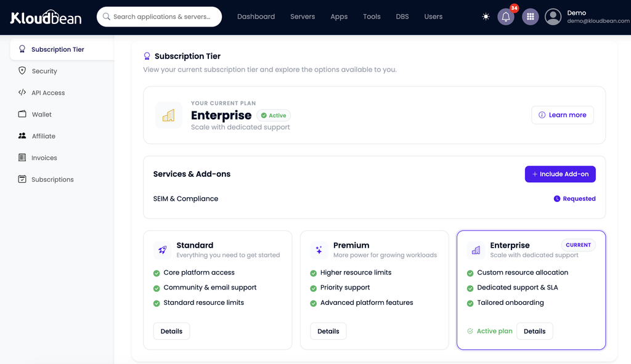Viewport: 631px width, 364px height.
Task: Click the Kloudbean logo
Action: coord(46,17)
